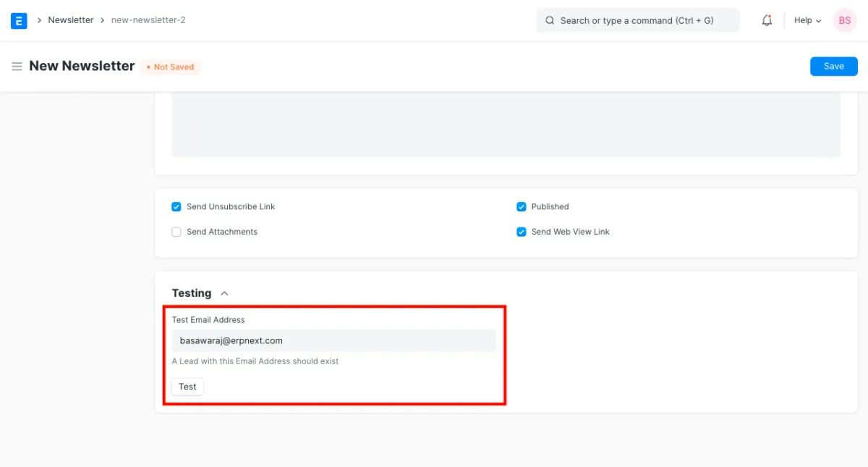Select the New Newsletter page title
The width and height of the screenshot is (868, 467).
tap(82, 66)
